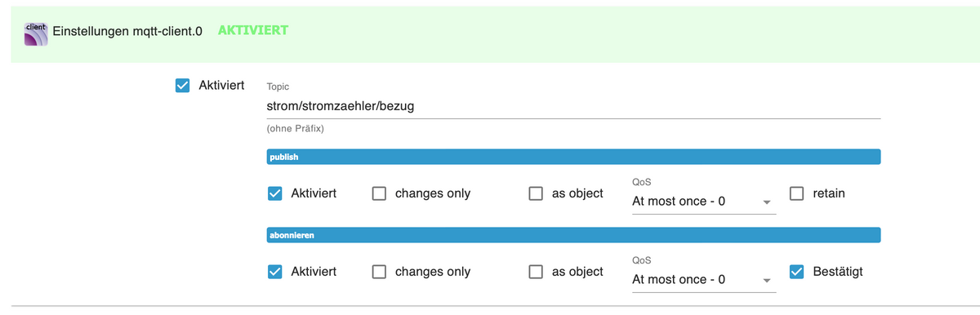
Task: Check publish as object checkbox
Action: [536, 193]
